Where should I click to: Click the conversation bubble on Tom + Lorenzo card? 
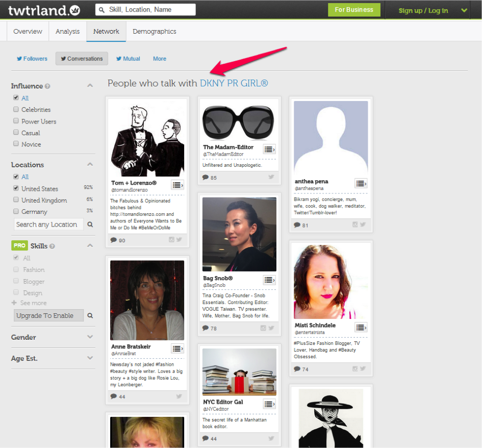(113, 240)
